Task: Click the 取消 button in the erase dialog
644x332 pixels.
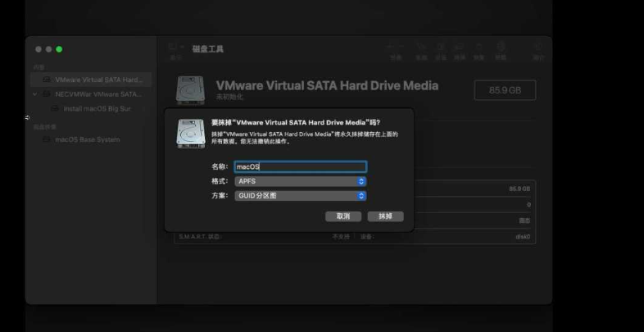Action: (x=343, y=216)
